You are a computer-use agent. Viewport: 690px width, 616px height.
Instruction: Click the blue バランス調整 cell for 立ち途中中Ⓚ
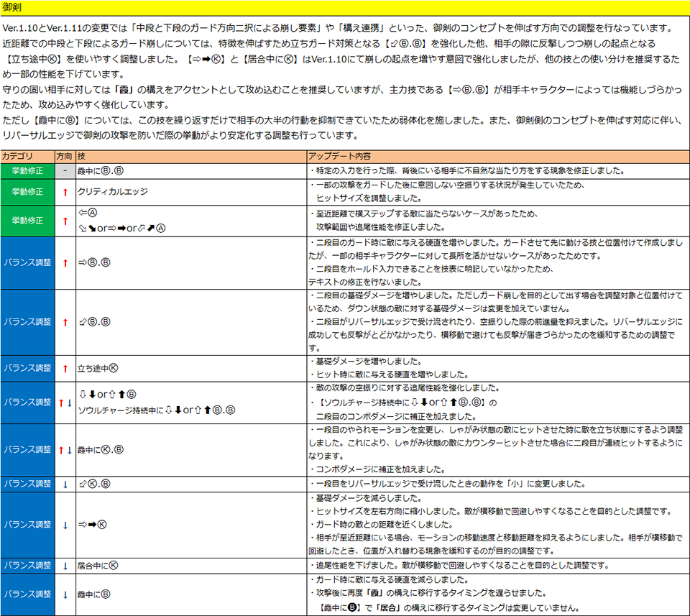point(27,368)
